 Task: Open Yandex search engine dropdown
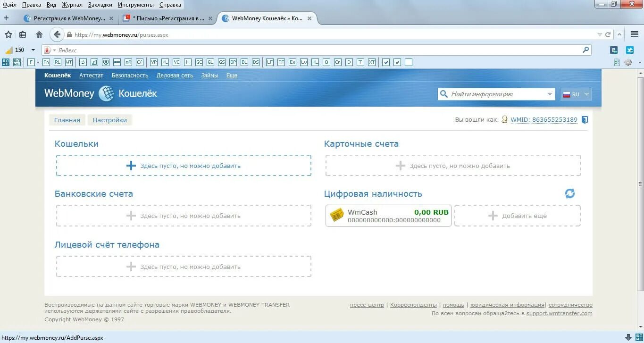[54, 50]
